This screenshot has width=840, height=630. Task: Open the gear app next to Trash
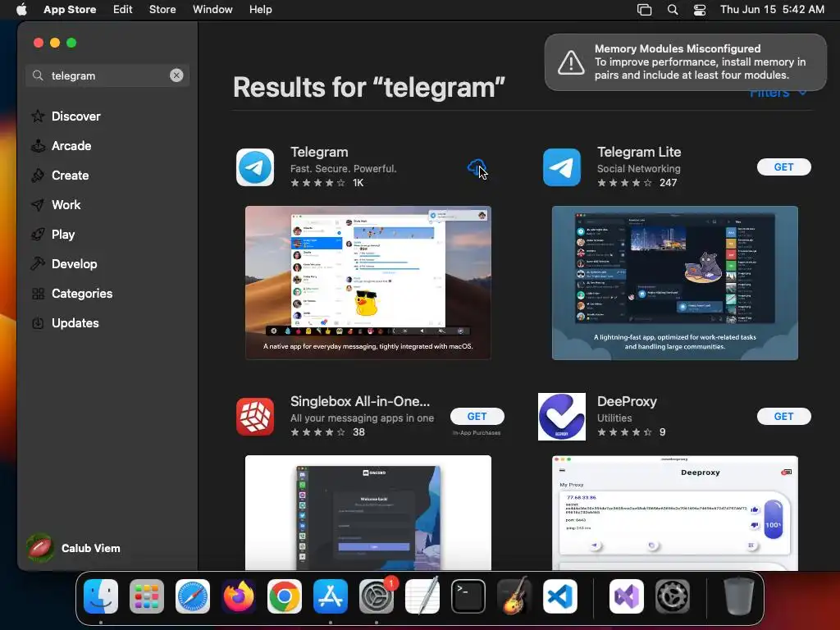pos(673,596)
